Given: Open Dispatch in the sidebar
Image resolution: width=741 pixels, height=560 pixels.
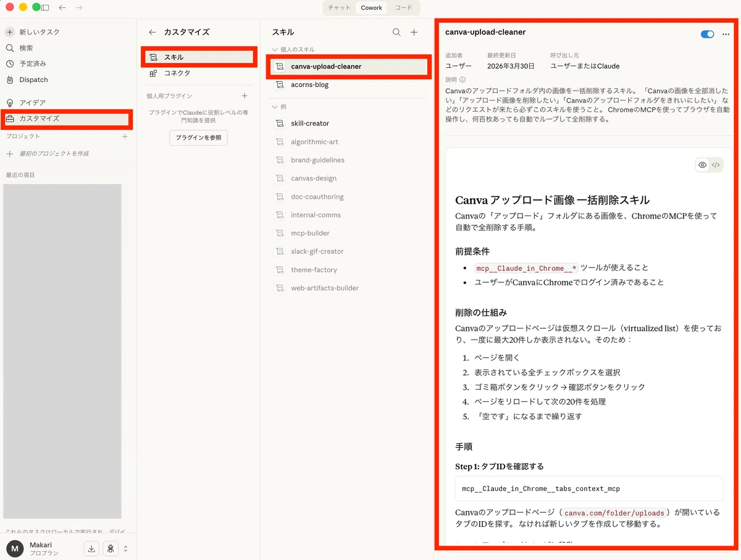Looking at the screenshot, I should [x=33, y=80].
